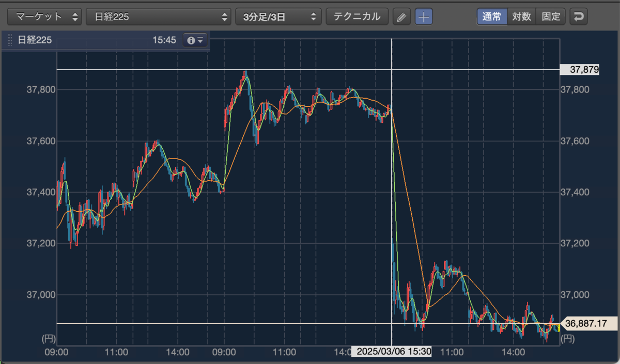Click 37,400 on the right price axis

(575, 192)
